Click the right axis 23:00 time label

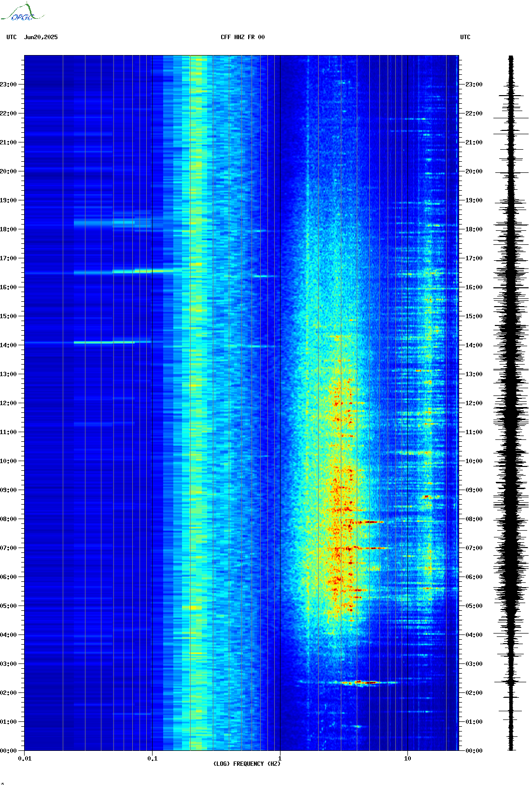point(474,85)
